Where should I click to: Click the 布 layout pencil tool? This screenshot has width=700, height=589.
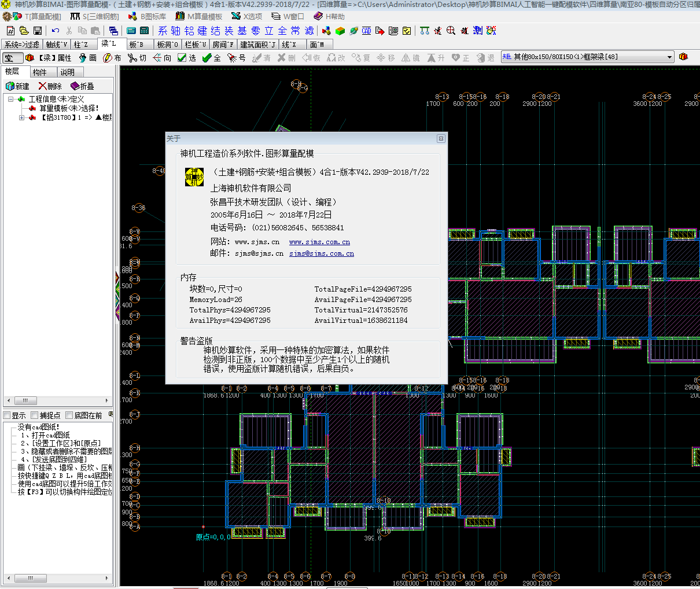pyautogui.click(x=112, y=58)
